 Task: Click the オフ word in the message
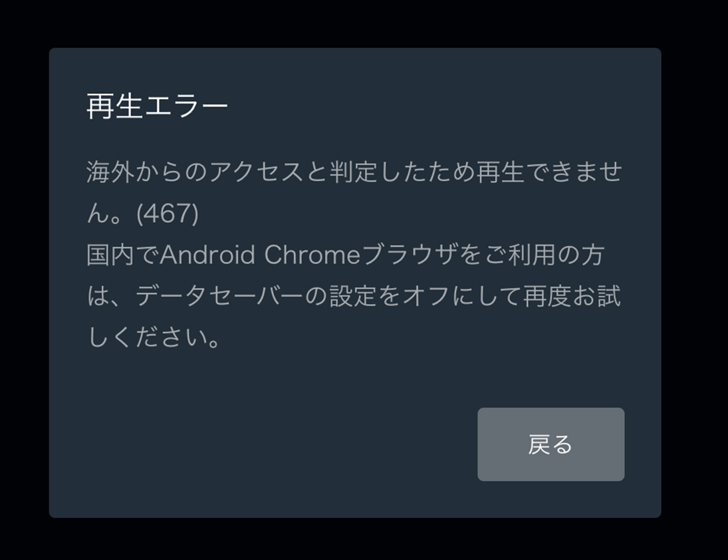click(426, 296)
